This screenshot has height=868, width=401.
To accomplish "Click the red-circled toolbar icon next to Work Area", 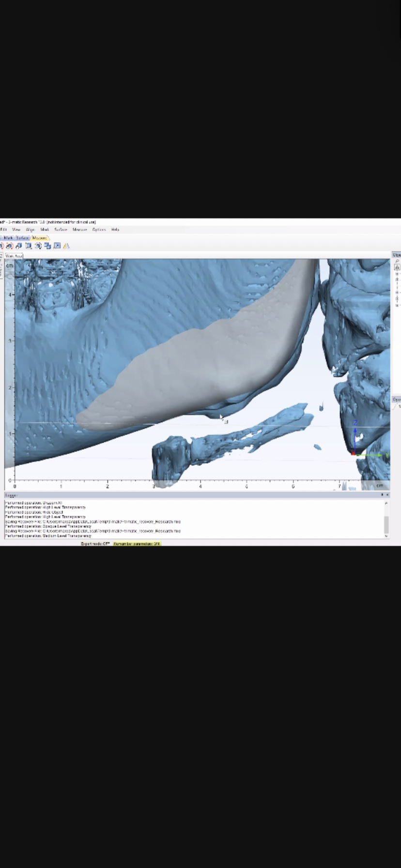I will tap(9, 246).
